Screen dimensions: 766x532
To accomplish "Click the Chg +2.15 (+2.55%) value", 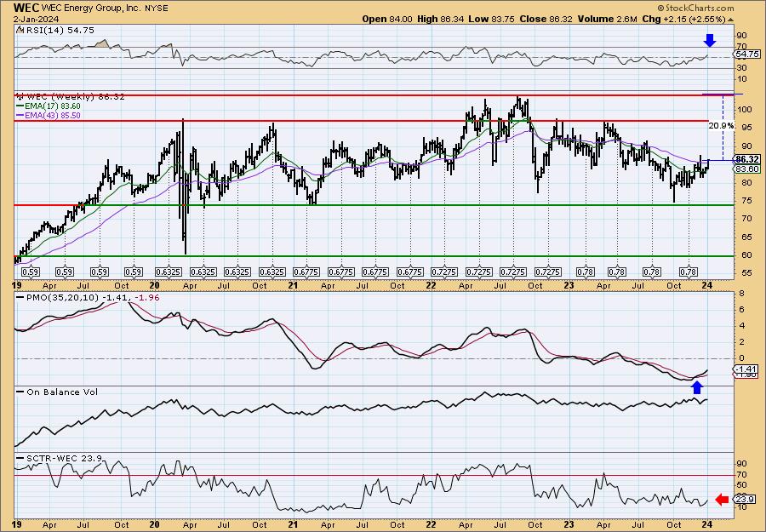I will click(684, 19).
